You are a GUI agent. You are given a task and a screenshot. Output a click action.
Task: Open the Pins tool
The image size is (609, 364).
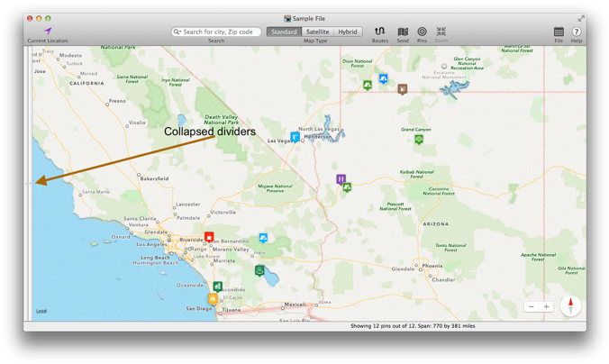[x=422, y=31]
